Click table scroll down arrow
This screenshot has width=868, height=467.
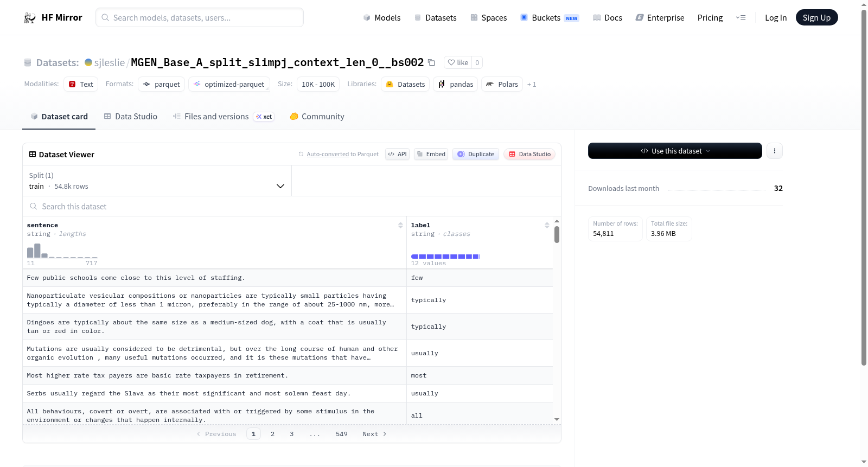[x=557, y=419]
